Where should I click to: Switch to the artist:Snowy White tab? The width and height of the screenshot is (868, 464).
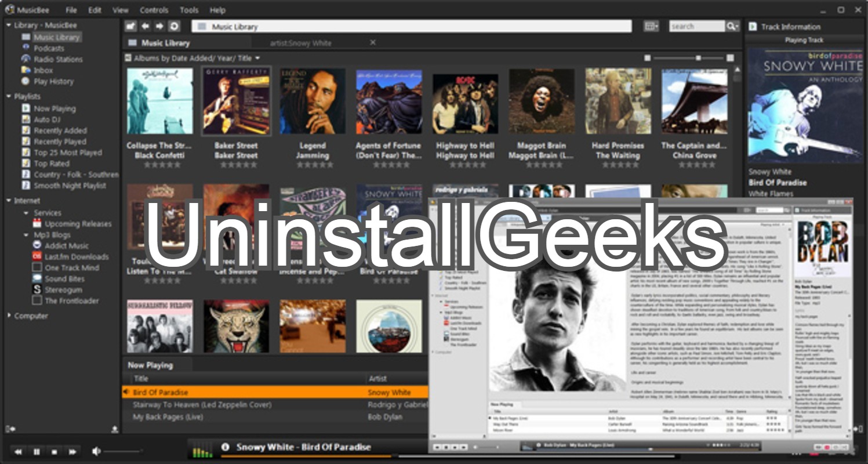point(300,43)
